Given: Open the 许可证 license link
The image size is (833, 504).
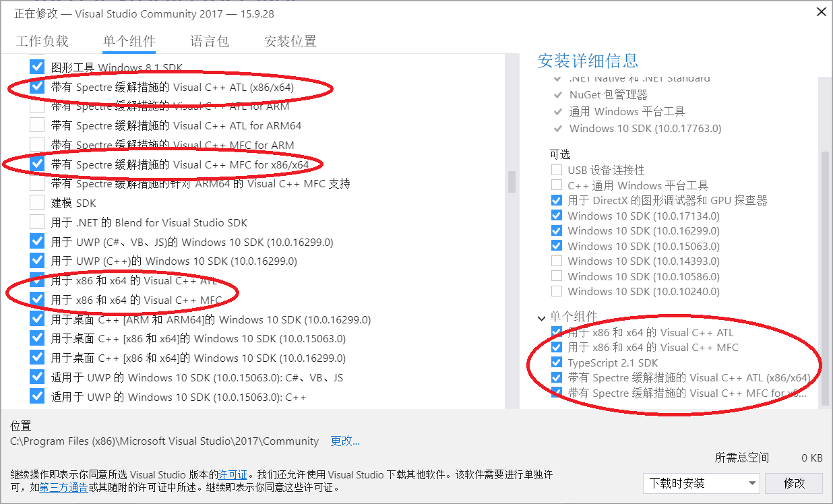Looking at the screenshot, I should 233,475.
